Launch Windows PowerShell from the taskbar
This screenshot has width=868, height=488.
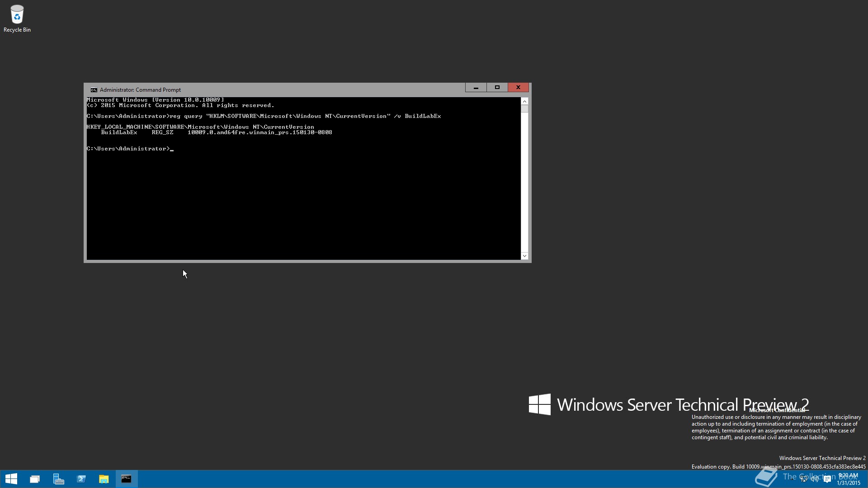(x=81, y=479)
